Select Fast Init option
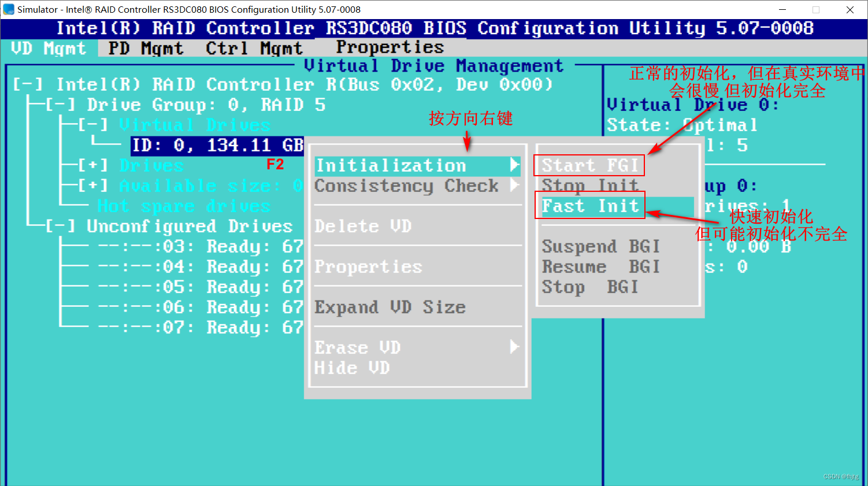The width and height of the screenshot is (868, 486). pos(590,206)
